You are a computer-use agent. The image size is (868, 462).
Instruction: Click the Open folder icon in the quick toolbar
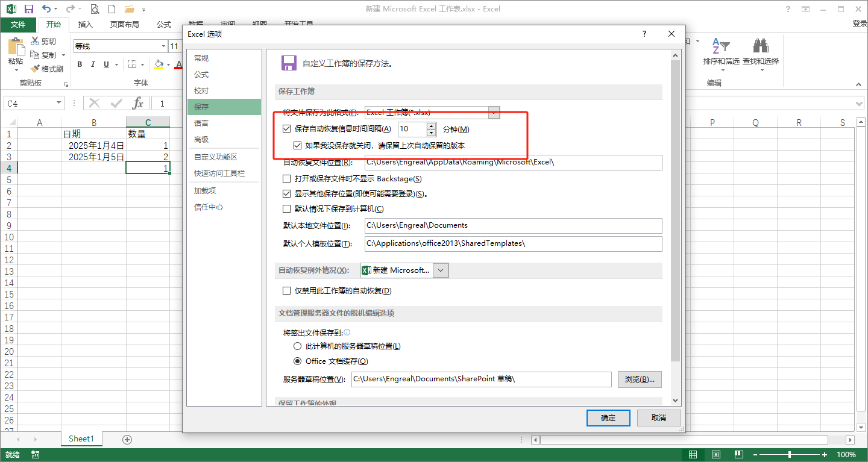click(x=130, y=9)
